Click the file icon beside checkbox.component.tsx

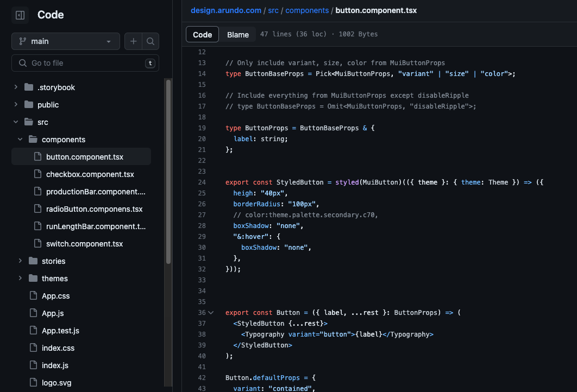(x=37, y=174)
